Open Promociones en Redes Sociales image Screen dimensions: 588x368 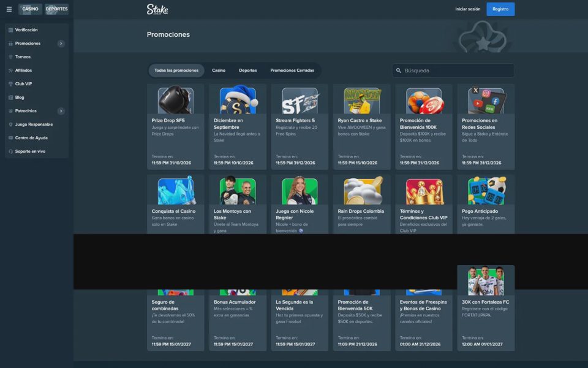click(486, 101)
